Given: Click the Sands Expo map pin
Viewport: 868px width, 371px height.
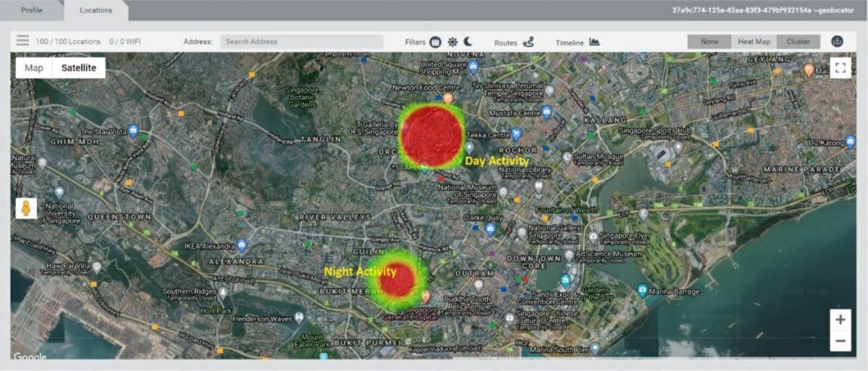Looking at the screenshot, I should click(566, 281).
